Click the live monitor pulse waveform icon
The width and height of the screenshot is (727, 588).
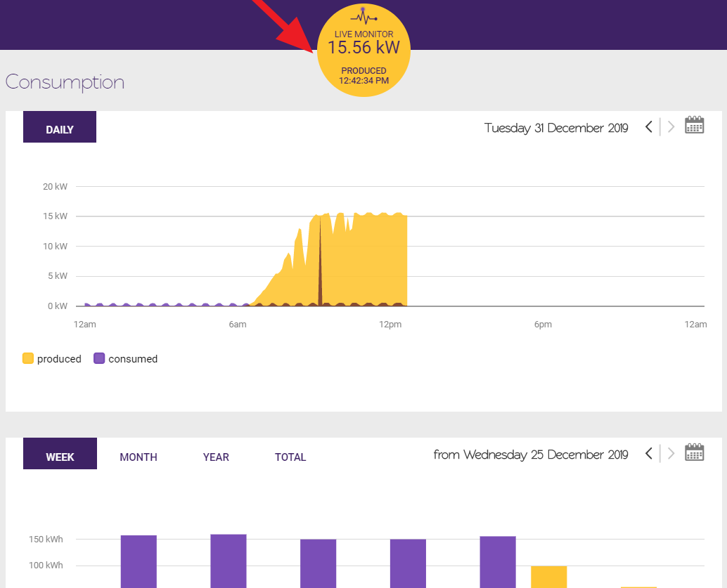[x=363, y=18]
